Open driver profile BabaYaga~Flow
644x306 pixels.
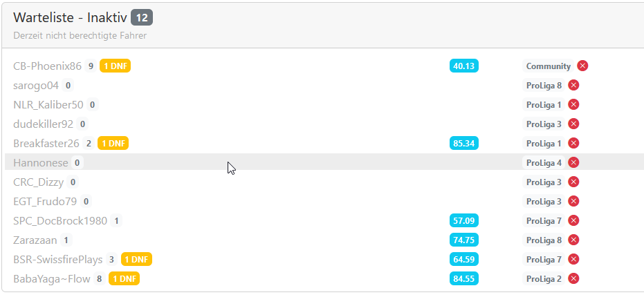point(52,279)
